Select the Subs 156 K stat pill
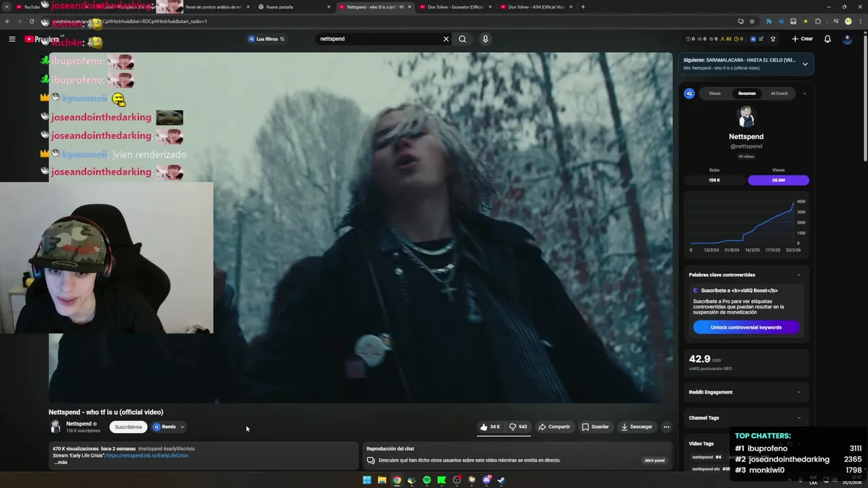868x488 pixels. (x=714, y=180)
